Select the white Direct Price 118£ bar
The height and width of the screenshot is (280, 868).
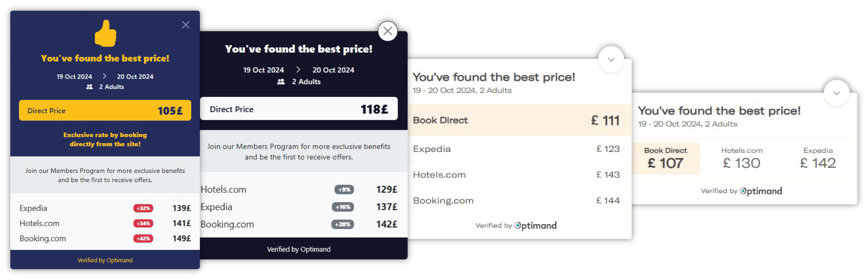coord(299,109)
